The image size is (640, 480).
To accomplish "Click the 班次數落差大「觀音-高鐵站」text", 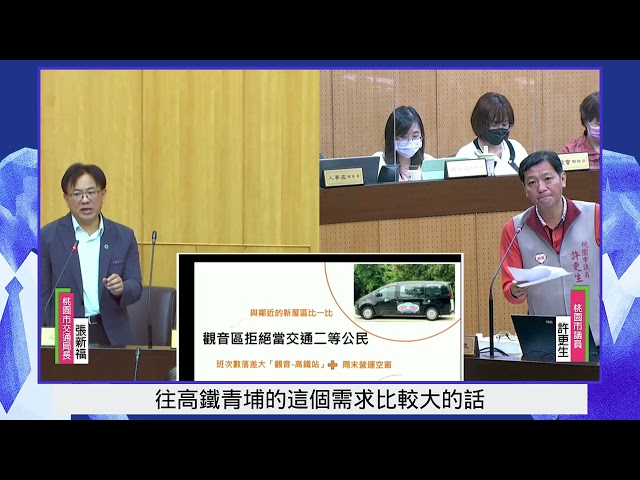I will click(271, 364).
